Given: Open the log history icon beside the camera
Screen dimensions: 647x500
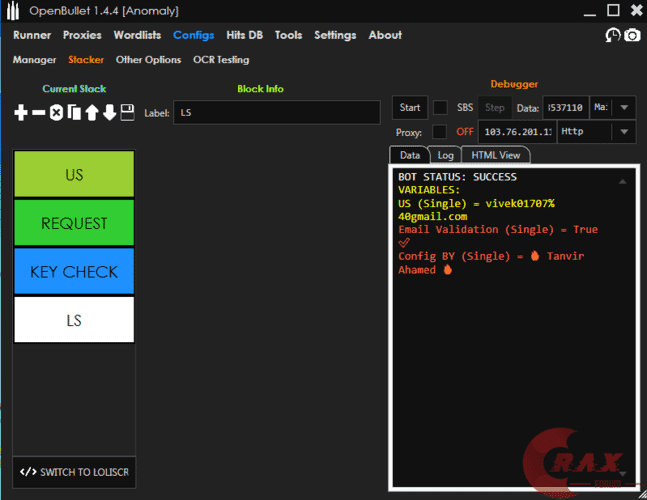Looking at the screenshot, I should pos(613,35).
